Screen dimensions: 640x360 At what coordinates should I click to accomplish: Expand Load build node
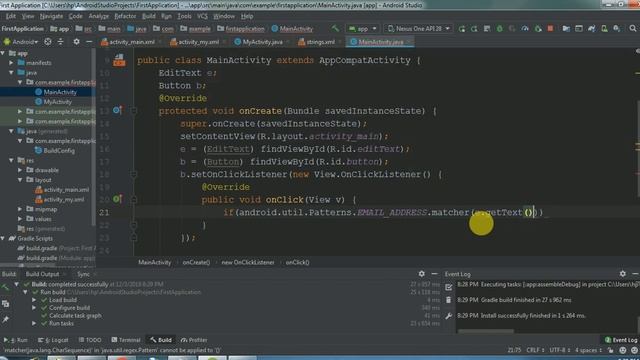pyautogui.click(x=34, y=300)
